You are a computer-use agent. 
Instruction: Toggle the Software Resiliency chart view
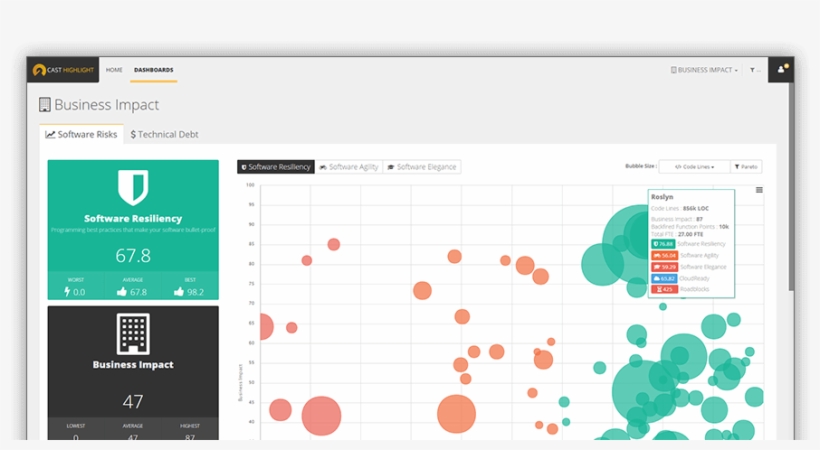275,167
